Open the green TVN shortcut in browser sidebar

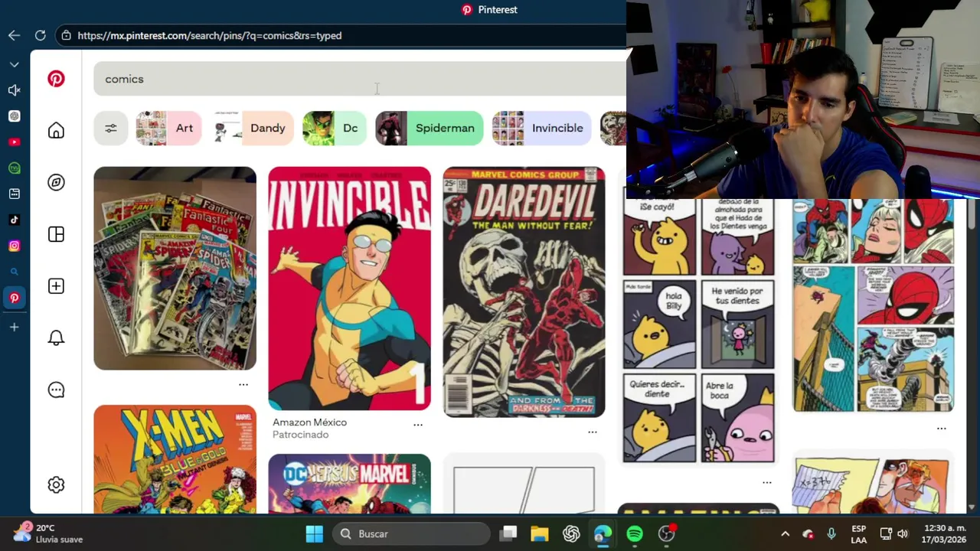[x=14, y=168]
